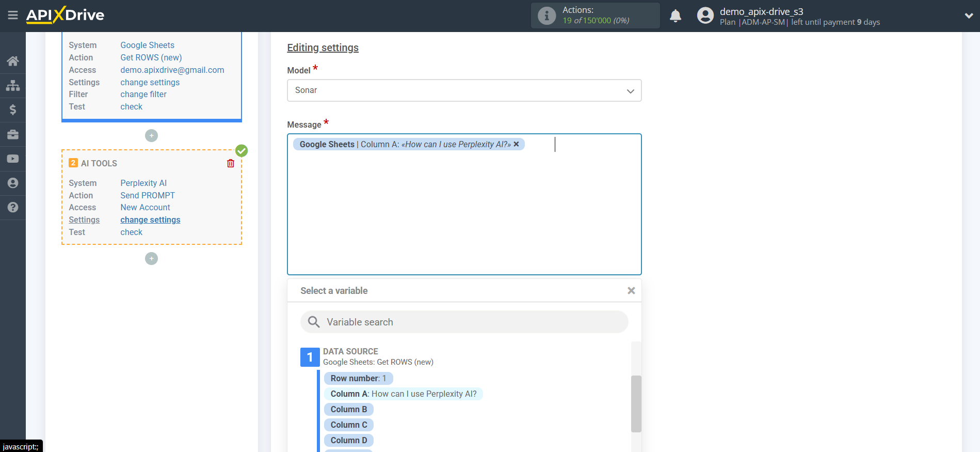Screen dimensions: 980x452
Task: Click AI TOOLS change settings link
Action: [150, 220]
